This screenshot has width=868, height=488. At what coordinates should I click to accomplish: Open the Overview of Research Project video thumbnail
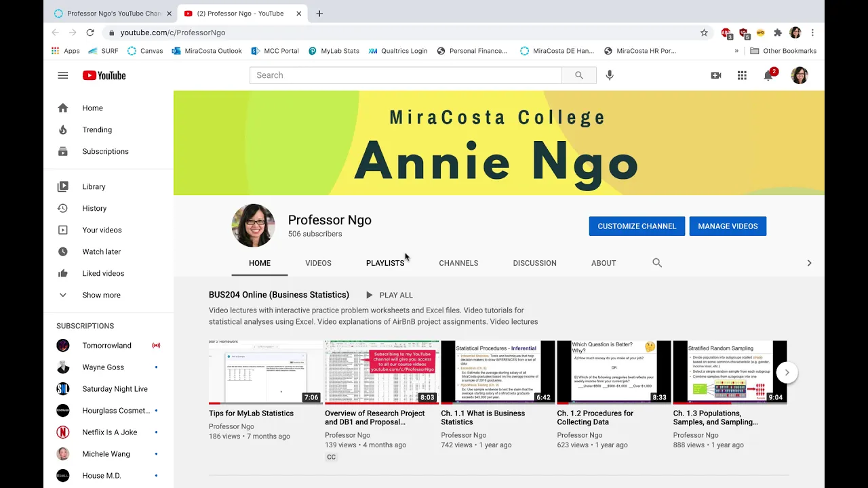tap(382, 372)
